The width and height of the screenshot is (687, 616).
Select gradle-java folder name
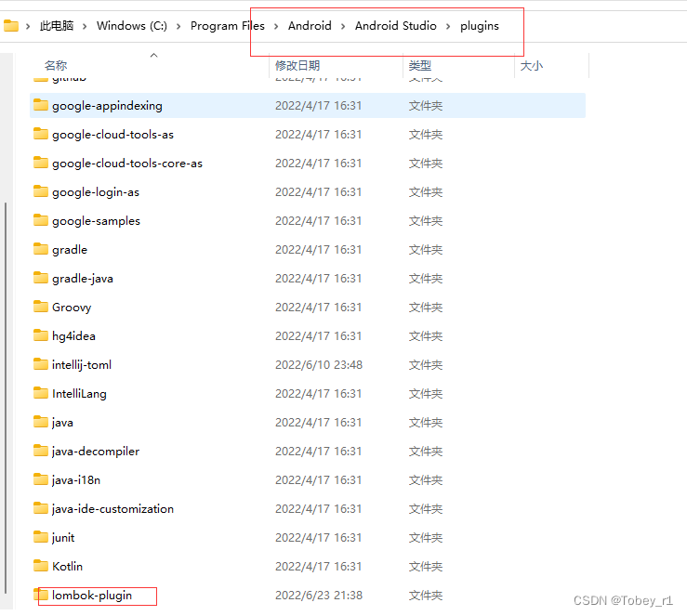click(x=83, y=279)
